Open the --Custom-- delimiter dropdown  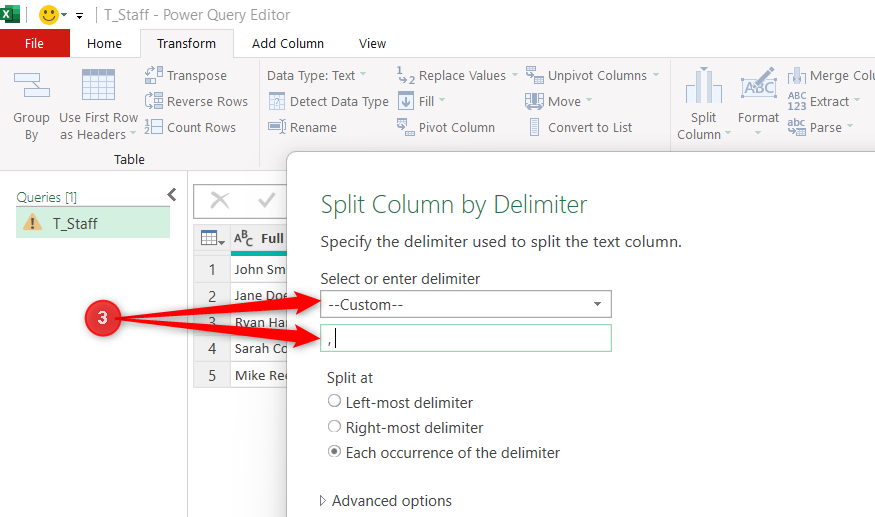click(466, 304)
